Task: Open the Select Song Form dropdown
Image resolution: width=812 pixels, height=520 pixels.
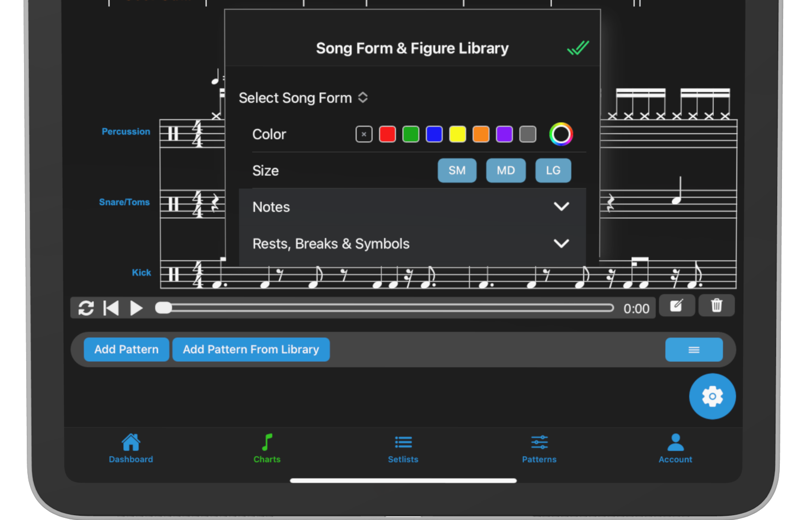Action: click(x=303, y=98)
